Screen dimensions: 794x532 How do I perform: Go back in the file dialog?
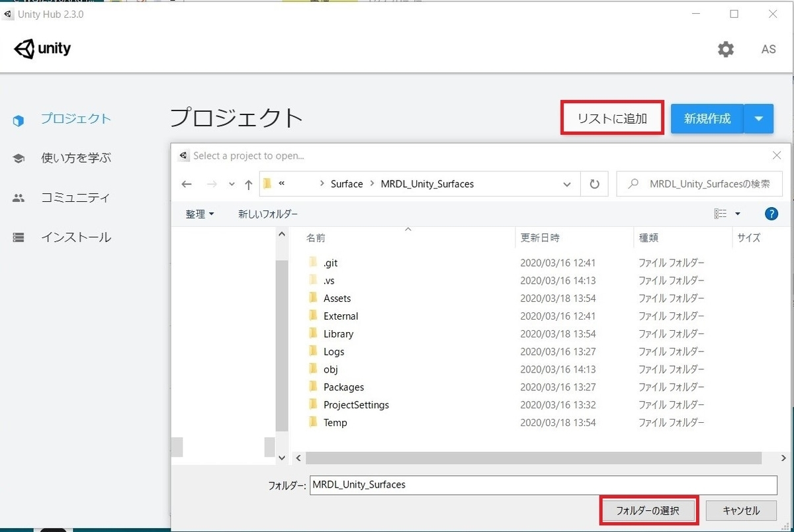coord(187,185)
